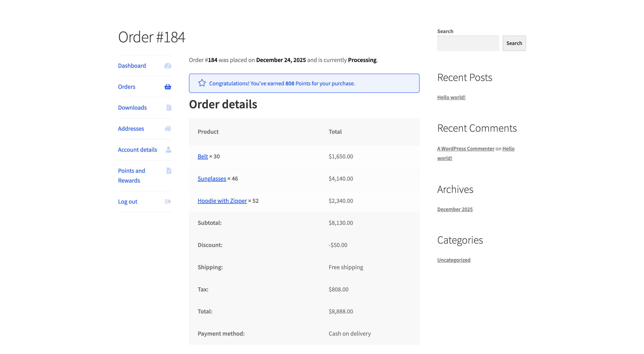Viewport: 644px width, 354px height.
Task: Click the Orders basket icon
Action: (x=168, y=87)
